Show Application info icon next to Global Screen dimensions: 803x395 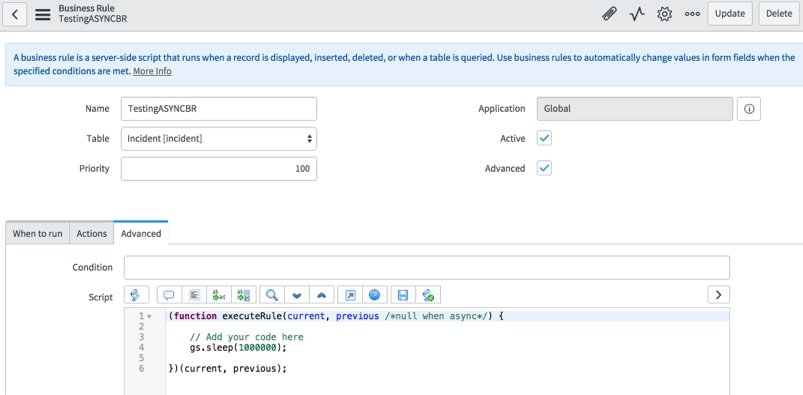(x=749, y=109)
